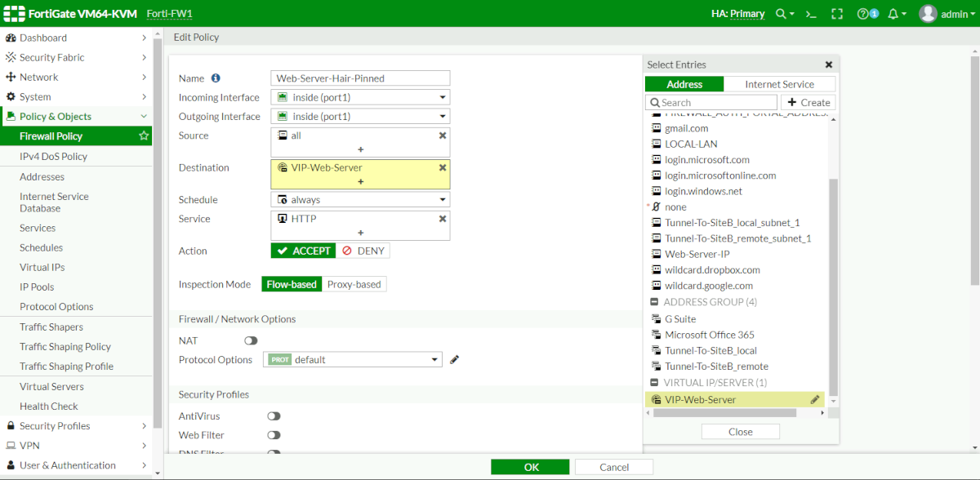This screenshot has height=480, width=980.
Task: Select the G Suite address group
Action: click(680, 318)
